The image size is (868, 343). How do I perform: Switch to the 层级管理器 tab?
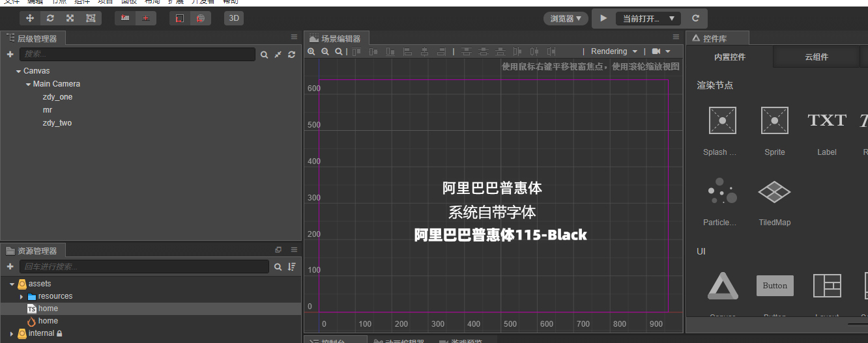(33, 38)
